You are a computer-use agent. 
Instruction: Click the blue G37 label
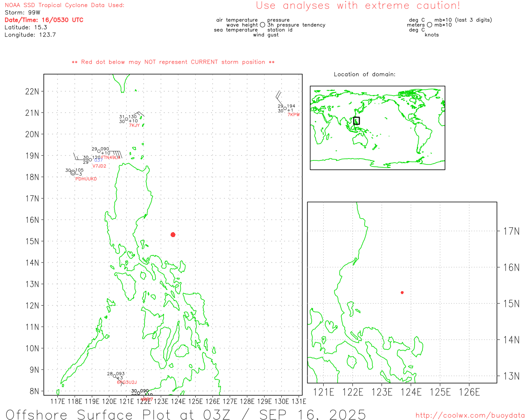(x=98, y=160)
